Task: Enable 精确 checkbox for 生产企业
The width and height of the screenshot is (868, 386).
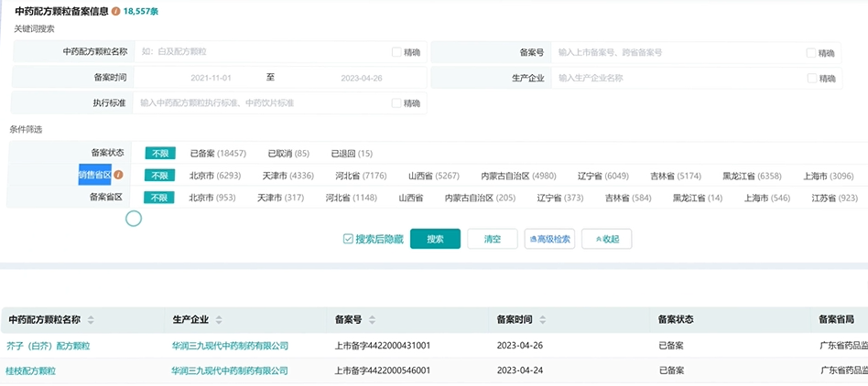Action: click(811, 78)
